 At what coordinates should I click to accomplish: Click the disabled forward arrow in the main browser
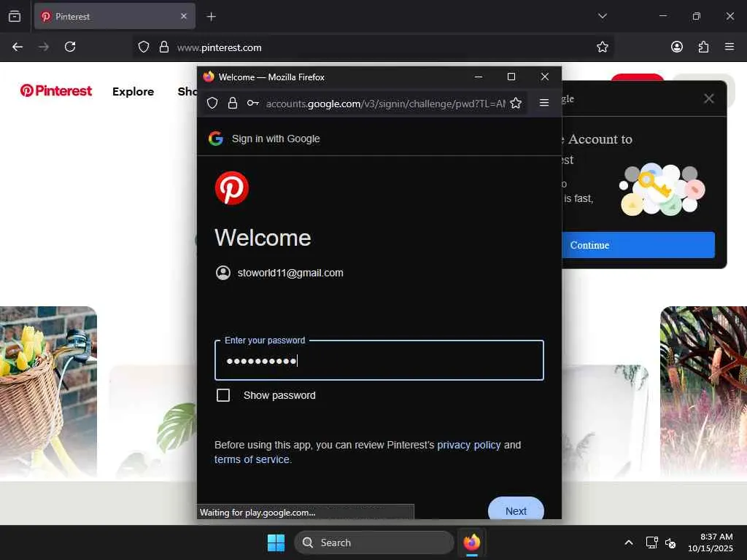[44, 47]
